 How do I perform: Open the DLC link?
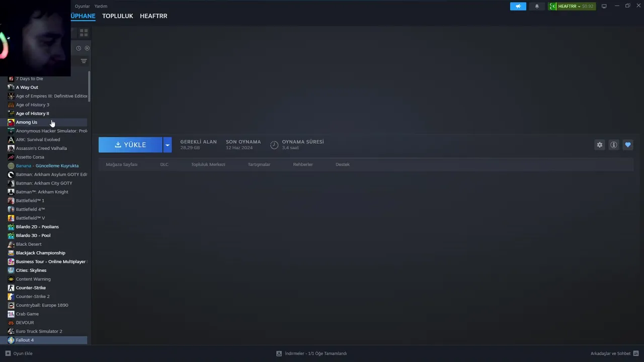[x=164, y=164]
